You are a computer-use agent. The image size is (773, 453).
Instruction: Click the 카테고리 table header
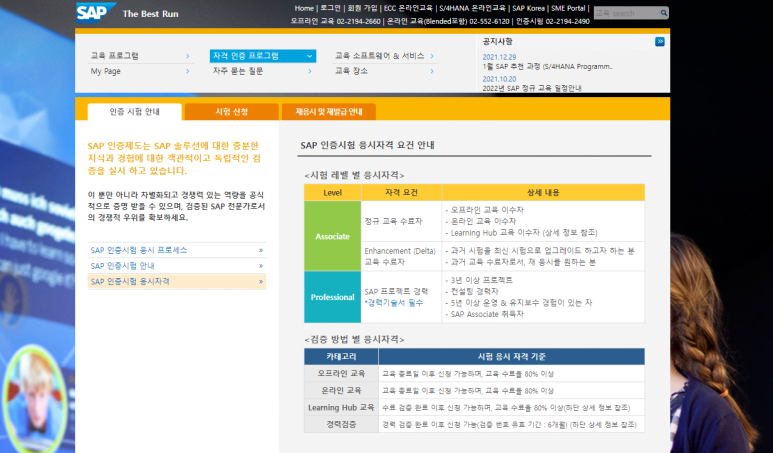click(x=341, y=356)
